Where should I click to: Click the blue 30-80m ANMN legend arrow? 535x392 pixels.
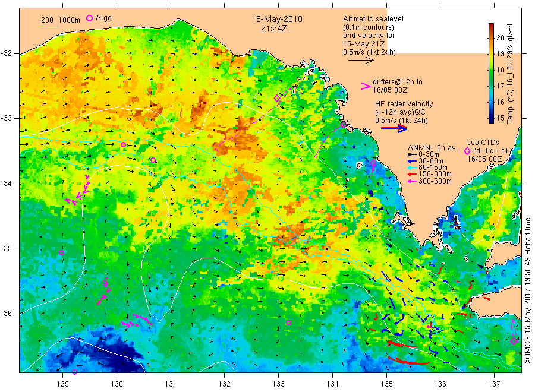(x=412, y=161)
